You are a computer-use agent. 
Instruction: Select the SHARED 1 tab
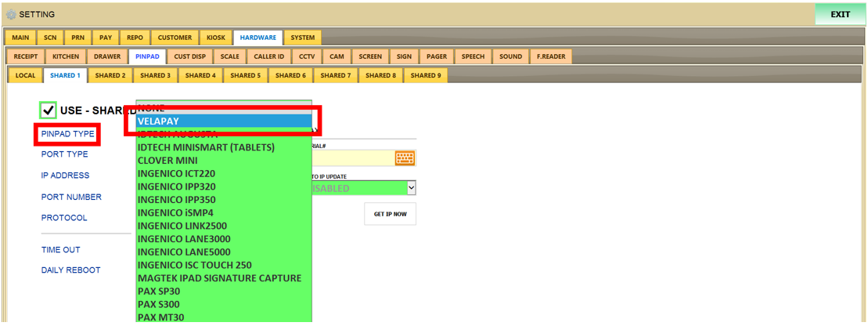coord(65,75)
